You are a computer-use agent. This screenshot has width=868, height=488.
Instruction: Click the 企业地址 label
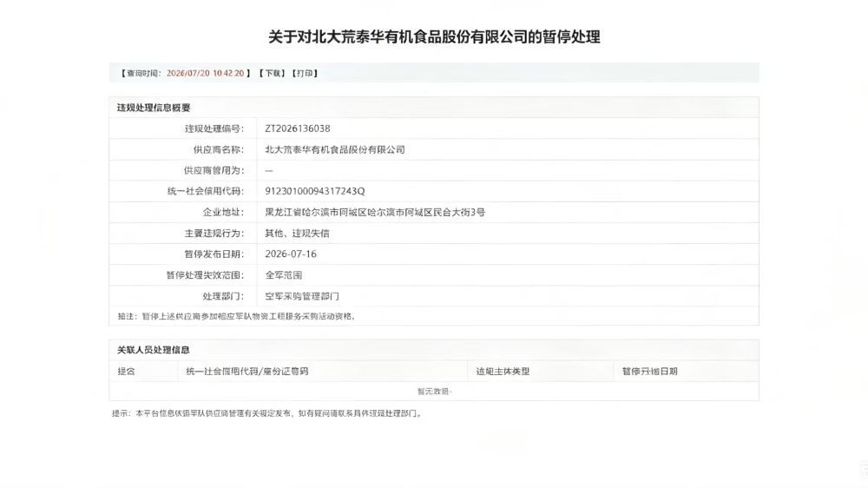pos(223,212)
